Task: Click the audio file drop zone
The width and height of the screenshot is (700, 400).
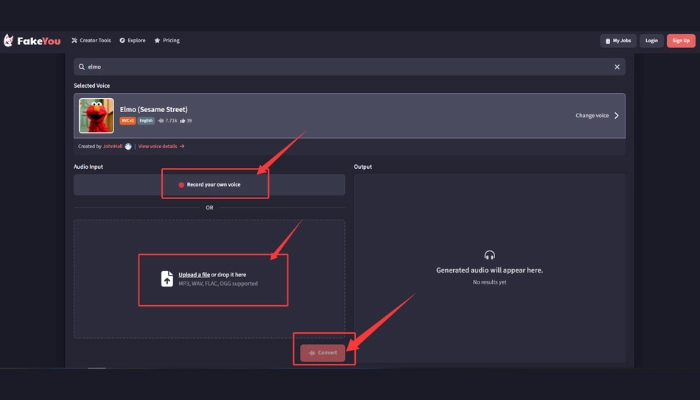Action: (209, 279)
